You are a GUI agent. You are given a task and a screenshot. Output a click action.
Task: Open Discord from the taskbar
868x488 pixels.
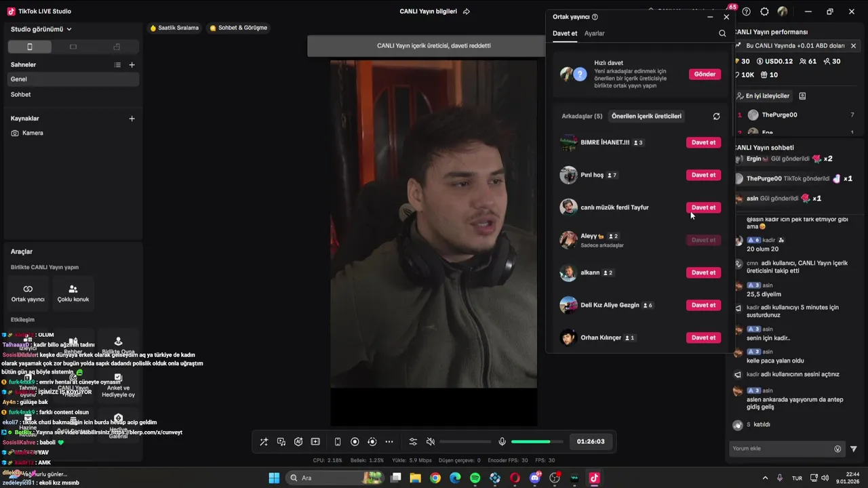(535, 478)
